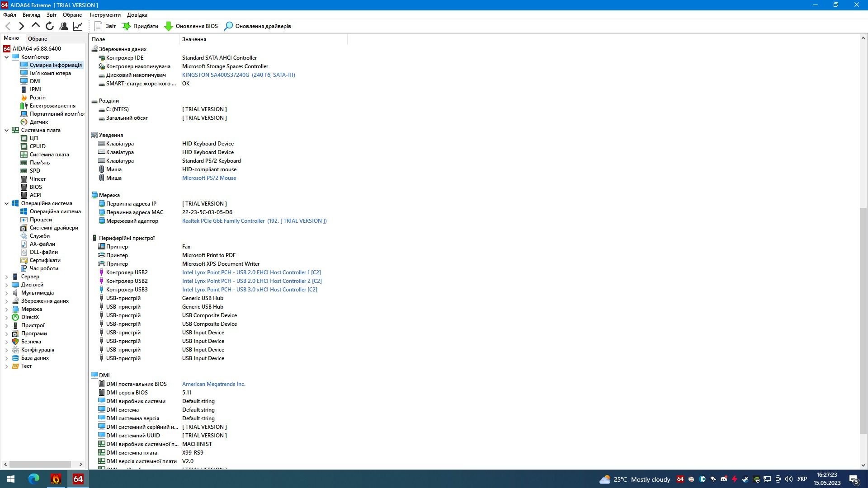Select Електроживлення in the tree
The height and width of the screenshot is (488, 868).
coord(52,106)
